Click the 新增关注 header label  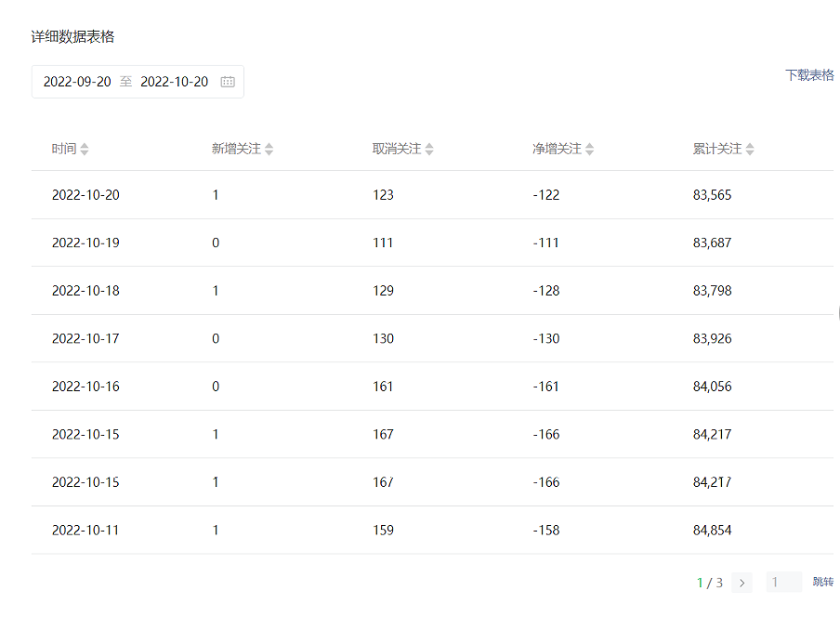click(236, 149)
